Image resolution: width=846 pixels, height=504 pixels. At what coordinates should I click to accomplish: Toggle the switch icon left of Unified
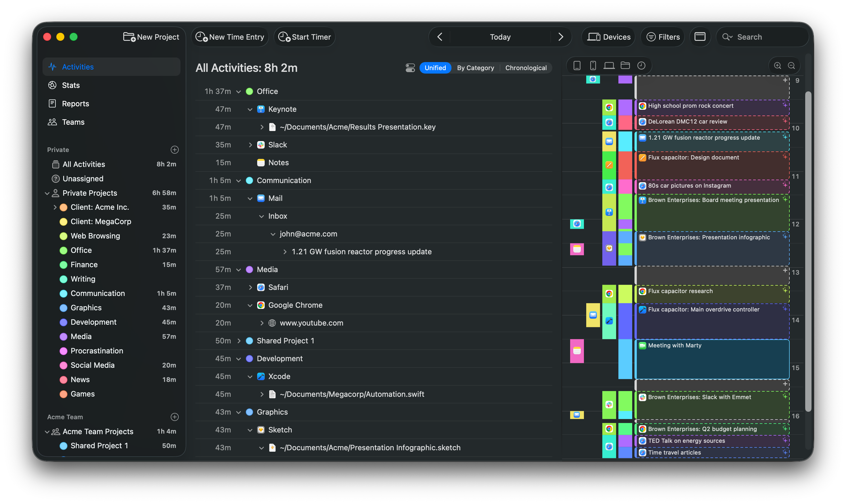(x=410, y=68)
